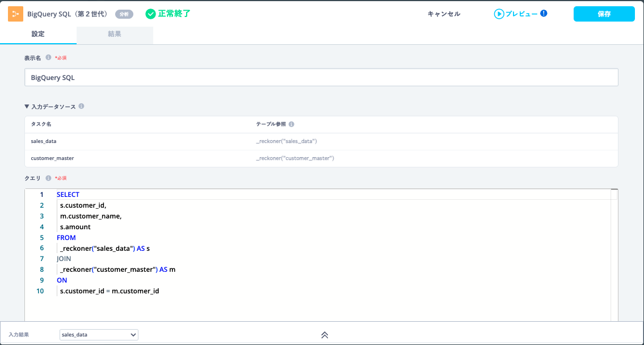Image resolution: width=644 pixels, height=345 pixels.
Task: Click the _reckoner("sales_data") table reference
Action: [286, 141]
